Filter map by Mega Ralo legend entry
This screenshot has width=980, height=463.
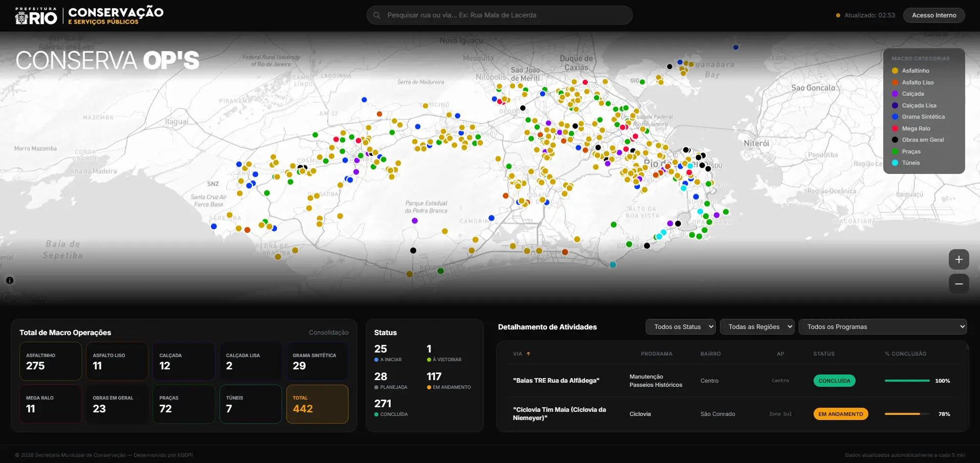(911, 128)
